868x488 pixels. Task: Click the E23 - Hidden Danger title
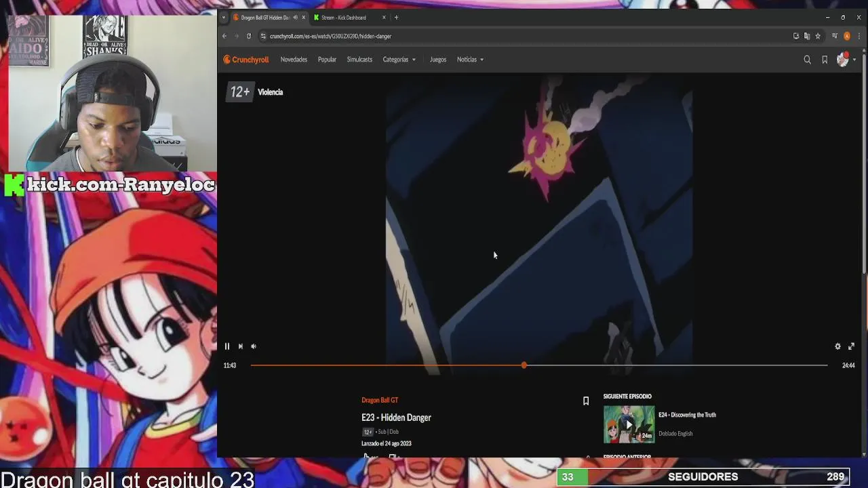pyautogui.click(x=396, y=418)
